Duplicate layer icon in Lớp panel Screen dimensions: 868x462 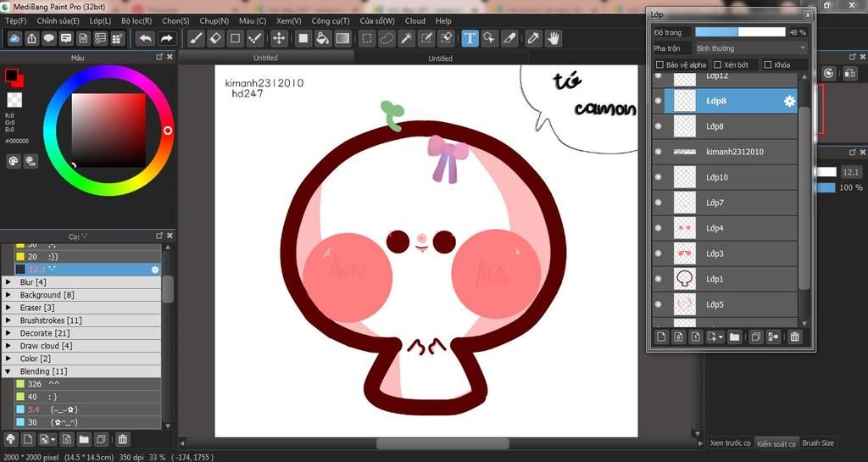point(755,337)
